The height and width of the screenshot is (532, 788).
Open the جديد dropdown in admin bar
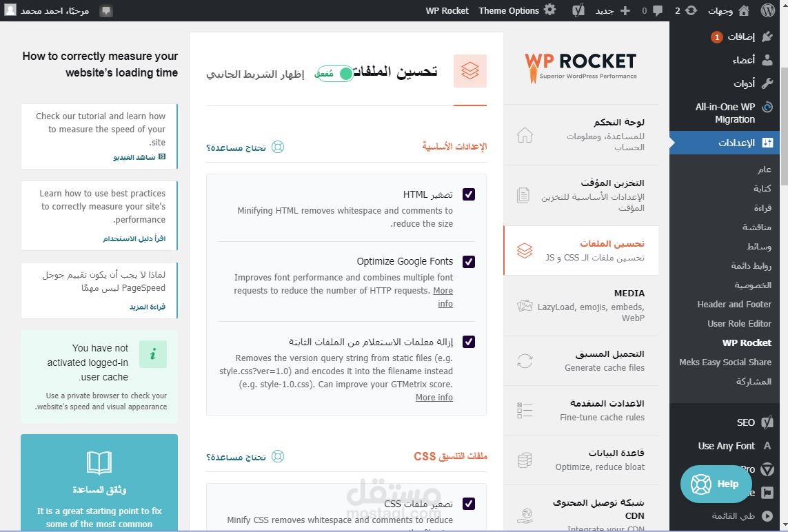613,10
